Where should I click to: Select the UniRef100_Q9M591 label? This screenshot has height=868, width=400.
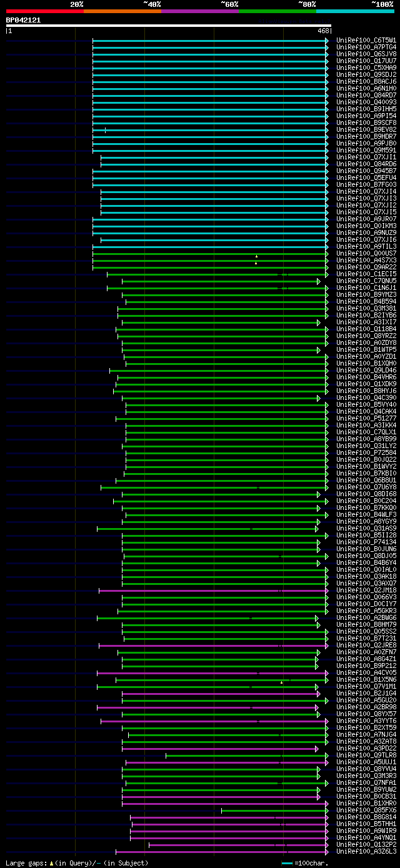coord(366,150)
